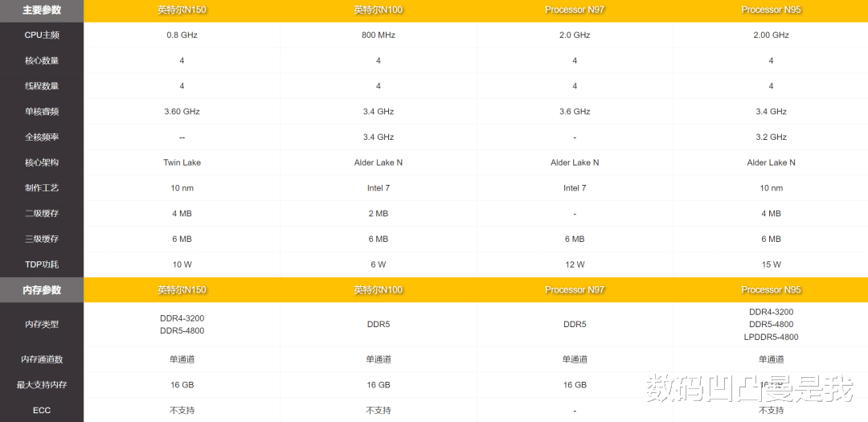
Task: Select DDR5 memory type for N97
Action: 575,324
